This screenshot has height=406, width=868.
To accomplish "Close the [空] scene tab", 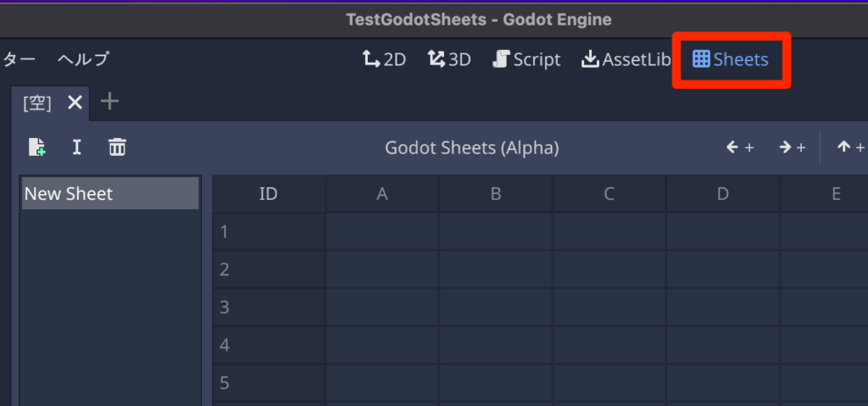I will (x=75, y=103).
